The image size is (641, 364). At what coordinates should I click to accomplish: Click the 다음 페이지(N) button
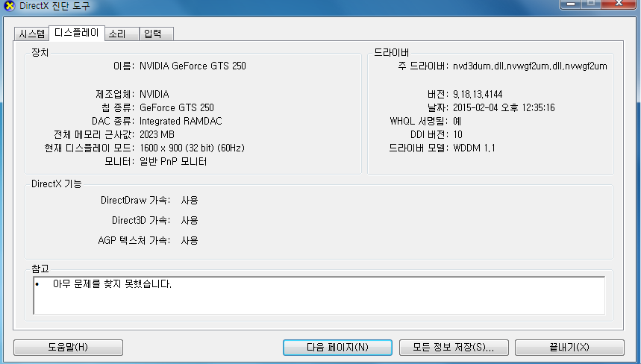point(337,348)
